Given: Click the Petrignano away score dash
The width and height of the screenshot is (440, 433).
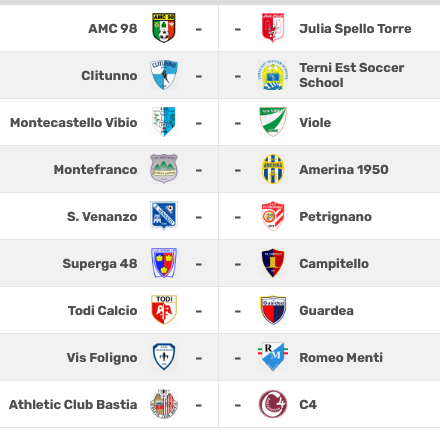Looking at the screenshot, I should tap(238, 217).
